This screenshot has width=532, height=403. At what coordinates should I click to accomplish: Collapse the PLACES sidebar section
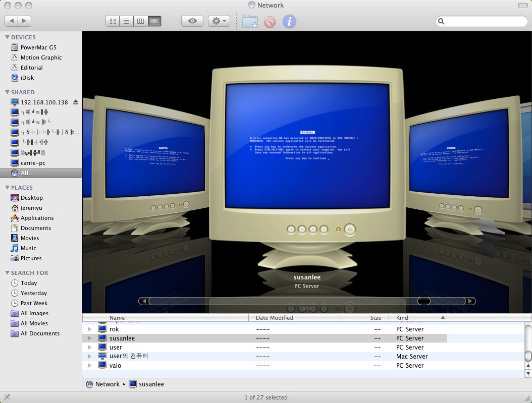[x=7, y=187]
